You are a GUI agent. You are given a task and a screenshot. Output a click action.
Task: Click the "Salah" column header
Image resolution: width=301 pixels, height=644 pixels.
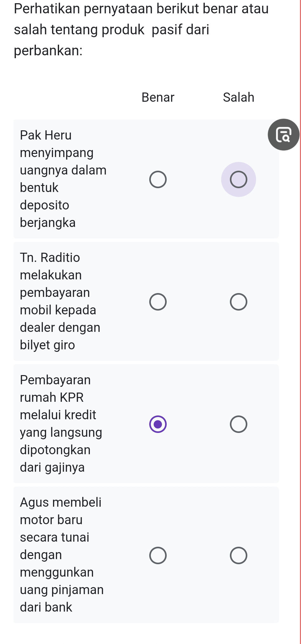pos(239,97)
